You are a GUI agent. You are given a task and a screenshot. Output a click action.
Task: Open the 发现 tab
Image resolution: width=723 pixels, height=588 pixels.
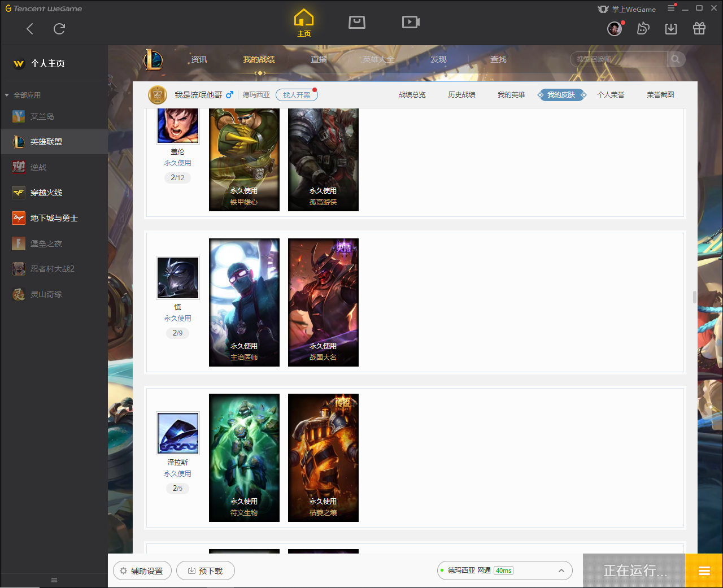(438, 59)
